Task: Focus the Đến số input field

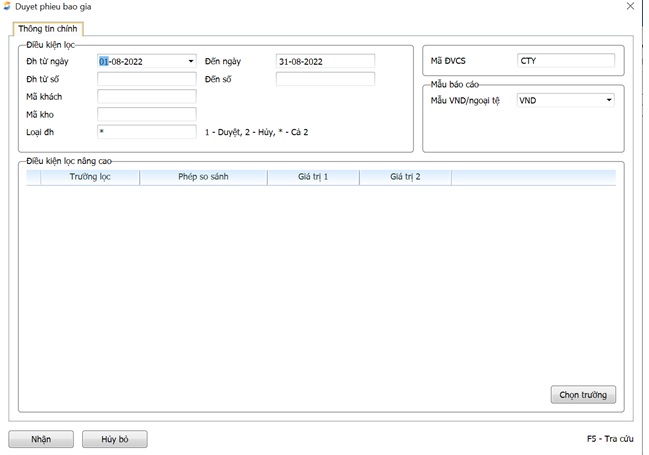Action: (325, 79)
